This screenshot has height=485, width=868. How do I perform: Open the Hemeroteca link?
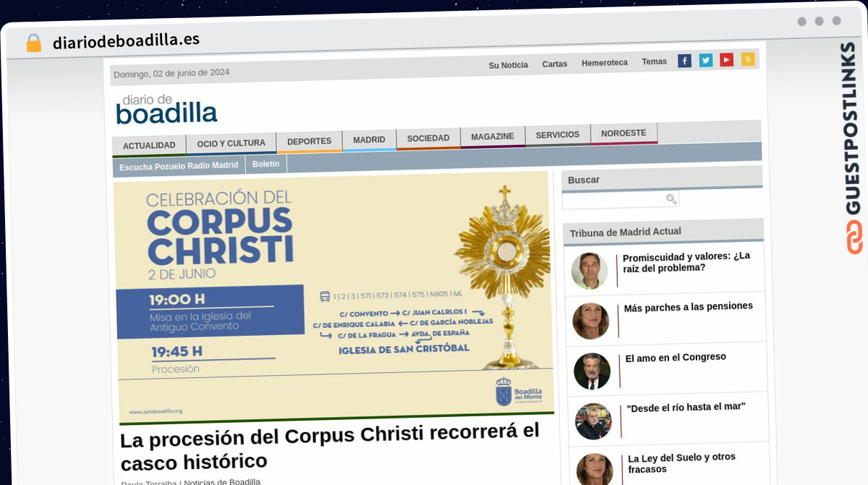point(605,63)
